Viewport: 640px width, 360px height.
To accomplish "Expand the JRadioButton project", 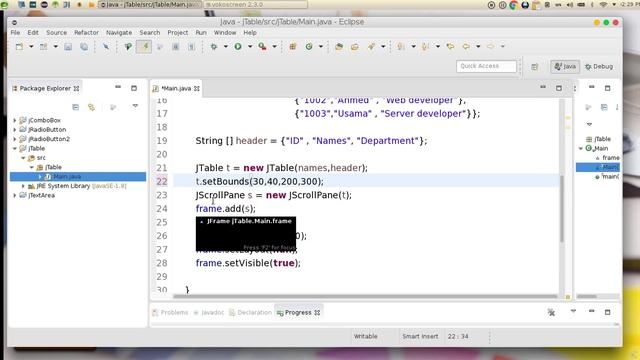I will click(15, 130).
